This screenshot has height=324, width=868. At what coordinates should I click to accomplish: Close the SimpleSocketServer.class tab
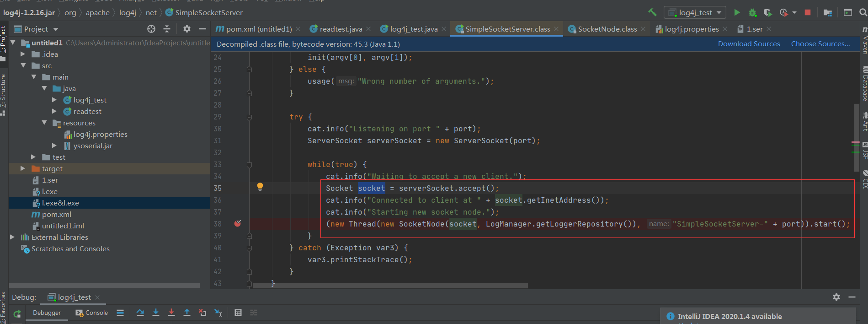pyautogui.click(x=556, y=29)
